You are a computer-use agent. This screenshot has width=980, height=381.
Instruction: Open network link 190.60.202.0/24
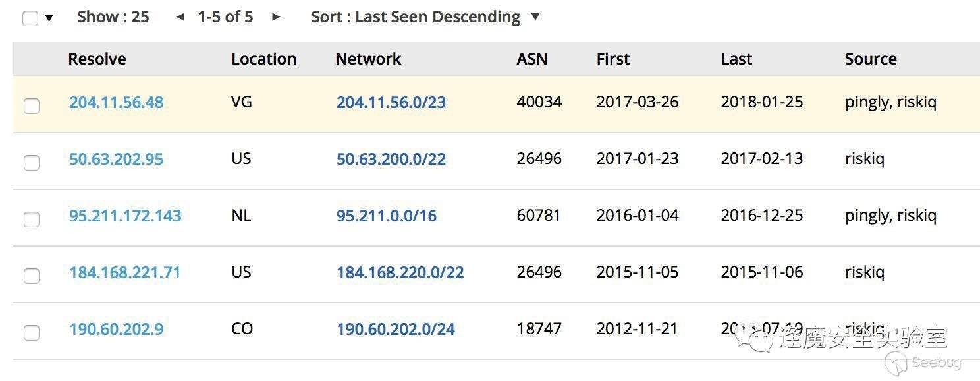[396, 330]
